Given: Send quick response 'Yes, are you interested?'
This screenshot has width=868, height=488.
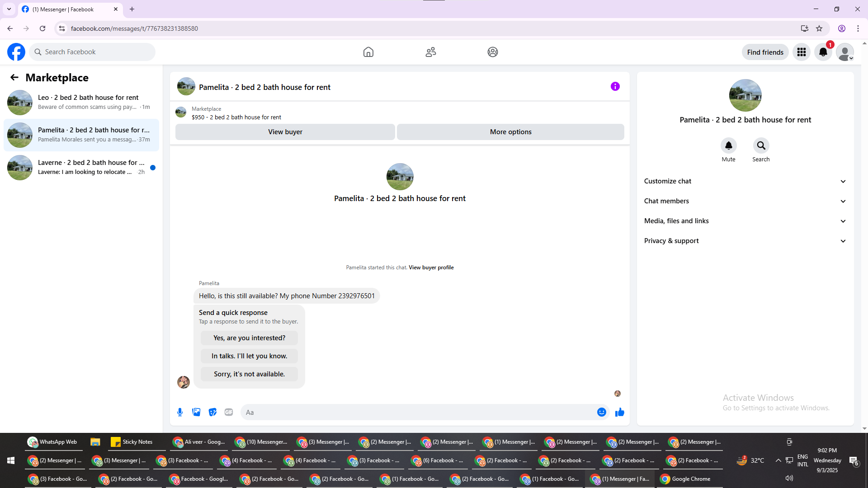Looking at the screenshot, I should [250, 338].
